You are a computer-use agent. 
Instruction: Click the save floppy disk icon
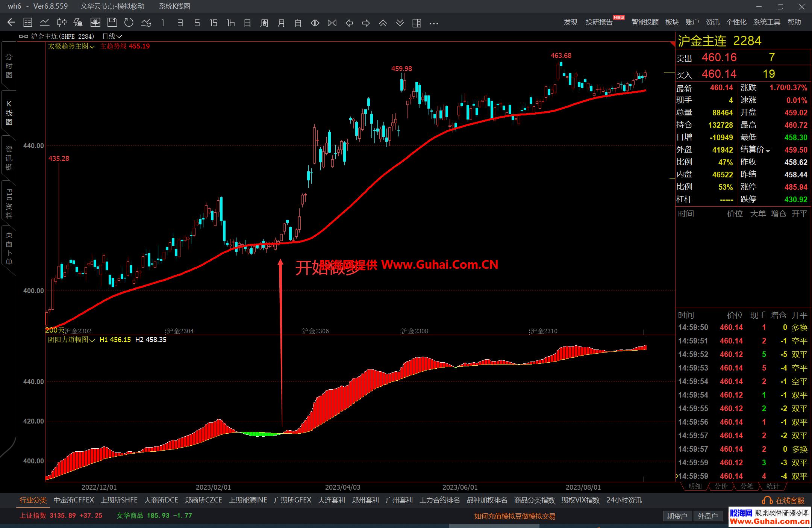[112, 23]
